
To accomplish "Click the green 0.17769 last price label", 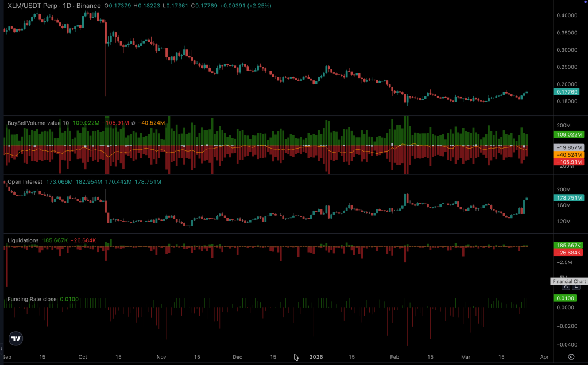I will 566,91.
